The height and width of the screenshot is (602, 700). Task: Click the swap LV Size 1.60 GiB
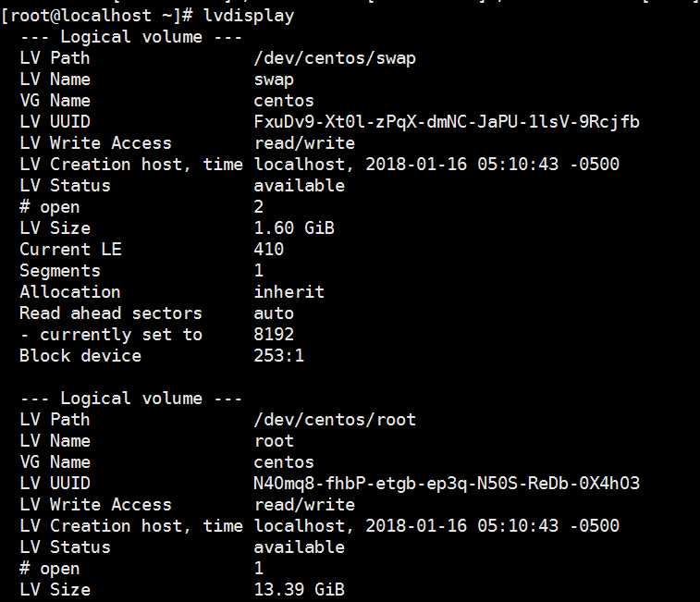pyautogui.click(x=294, y=227)
